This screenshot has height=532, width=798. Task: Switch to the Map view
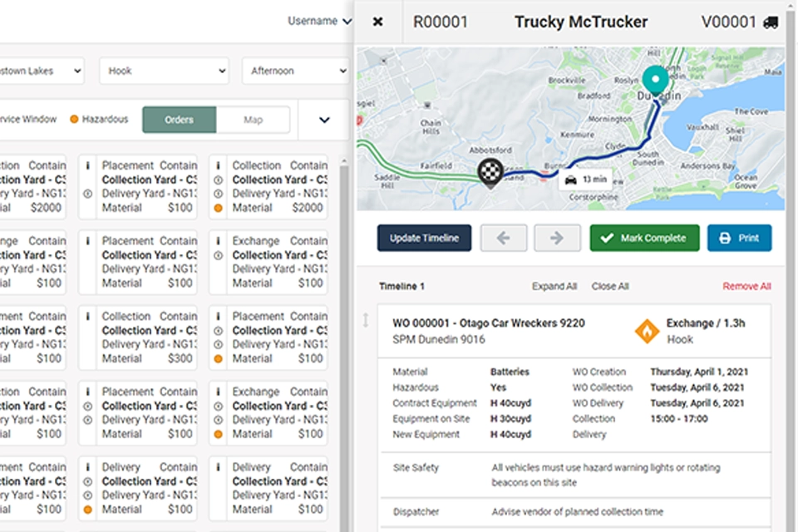point(253,120)
